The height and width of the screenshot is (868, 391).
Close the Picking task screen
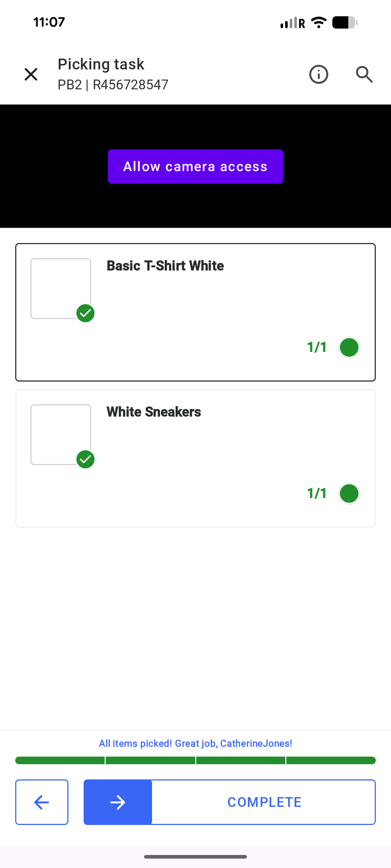(31, 75)
